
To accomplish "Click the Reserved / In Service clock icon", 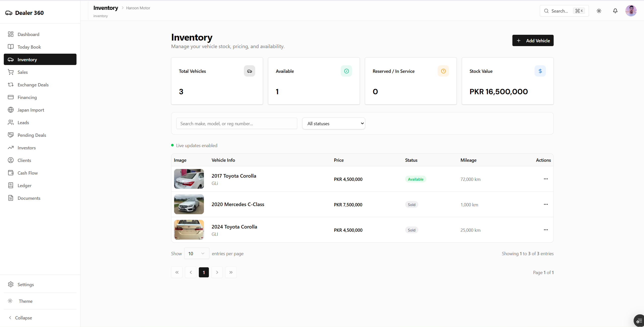I will click(443, 71).
